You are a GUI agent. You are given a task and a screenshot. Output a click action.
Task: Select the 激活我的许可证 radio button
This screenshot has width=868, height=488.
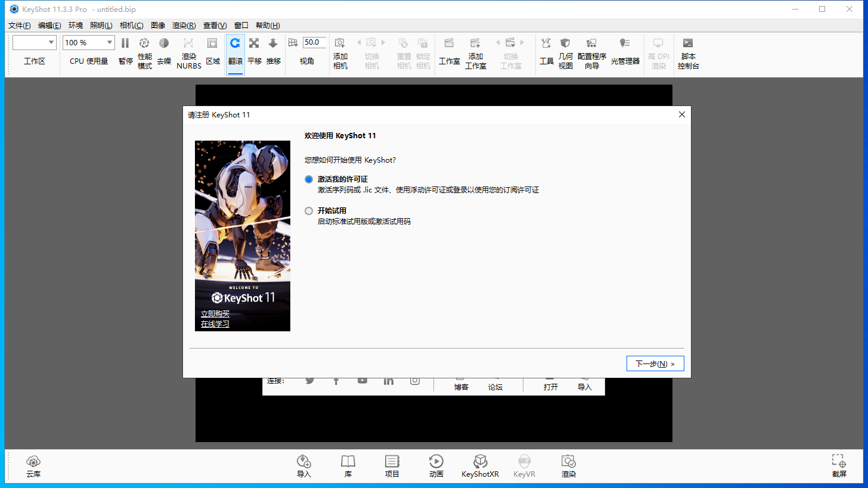pyautogui.click(x=308, y=179)
